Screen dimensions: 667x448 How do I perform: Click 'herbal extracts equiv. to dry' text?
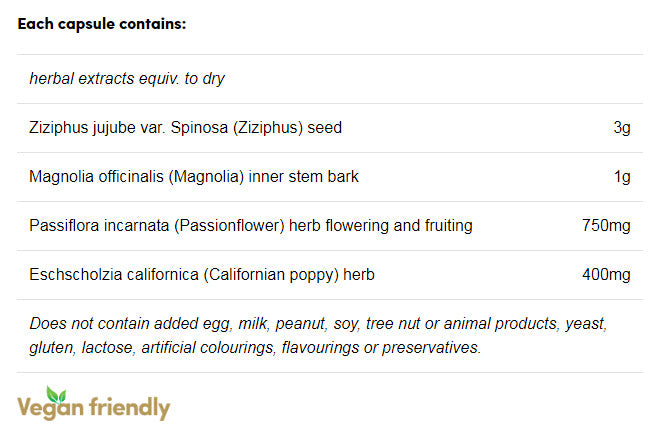(127, 79)
